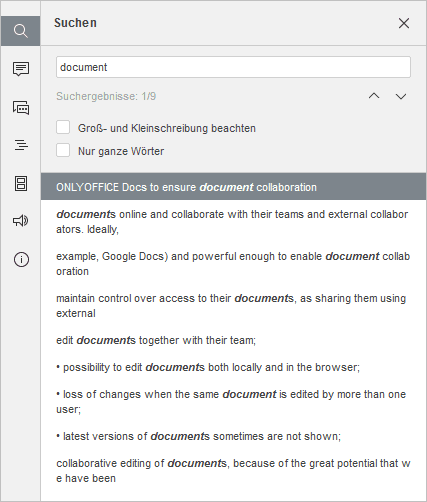Viewport: 427px width, 502px height.
Task: Select result 'edit documents together with their team'
Action: pos(233,340)
